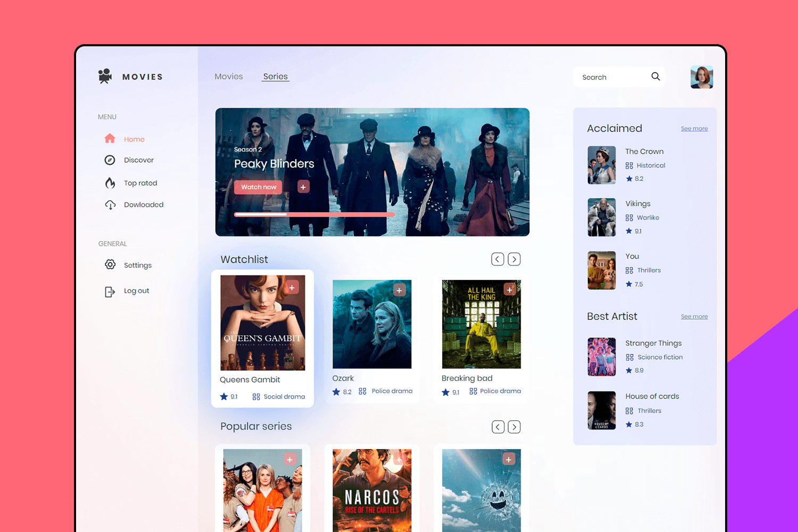
Task: Switch to the Movies tab
Action: point(229,77)
